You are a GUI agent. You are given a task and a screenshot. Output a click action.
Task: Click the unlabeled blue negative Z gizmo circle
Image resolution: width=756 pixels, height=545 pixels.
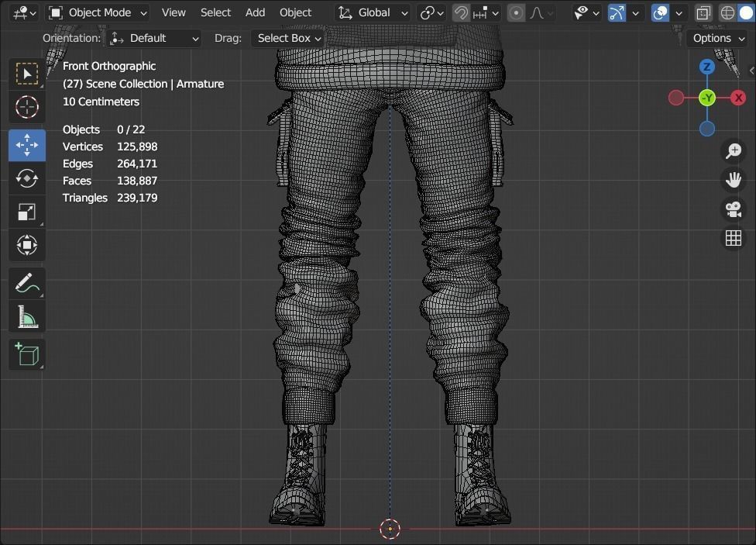click(707, 129)
